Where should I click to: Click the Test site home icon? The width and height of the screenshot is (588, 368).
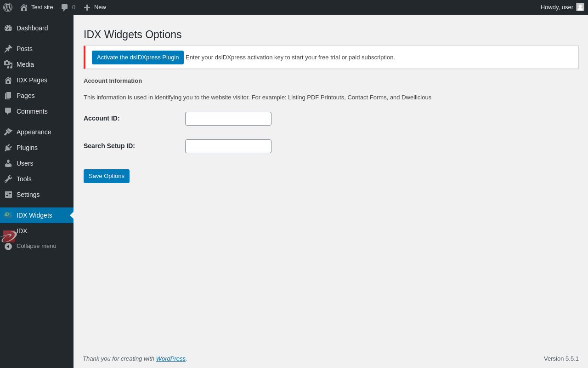24,7
